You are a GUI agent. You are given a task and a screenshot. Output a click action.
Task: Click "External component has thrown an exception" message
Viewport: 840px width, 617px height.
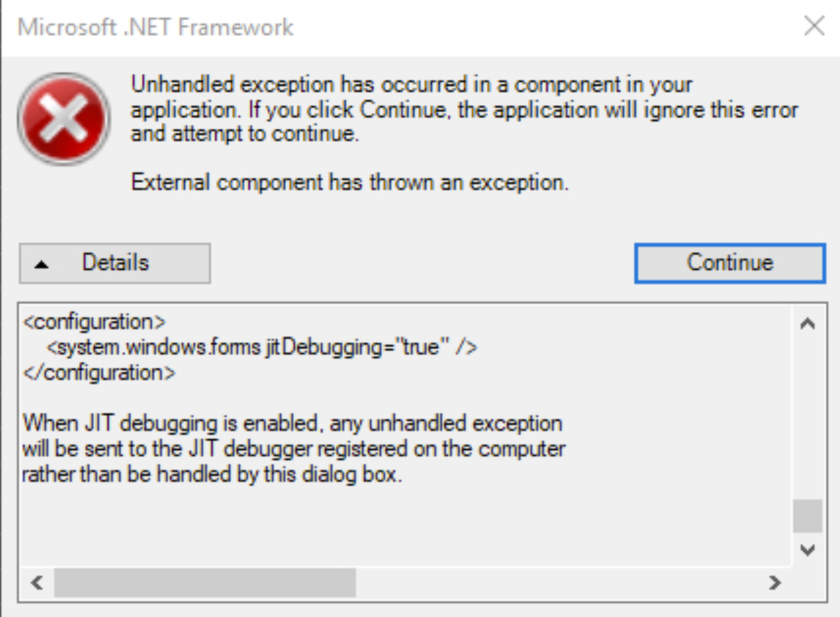point(349,182)
